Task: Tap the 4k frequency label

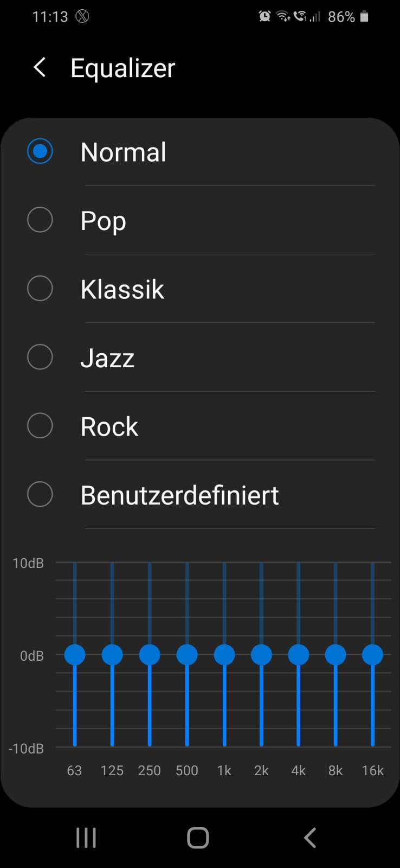Action: pos(298,770)
